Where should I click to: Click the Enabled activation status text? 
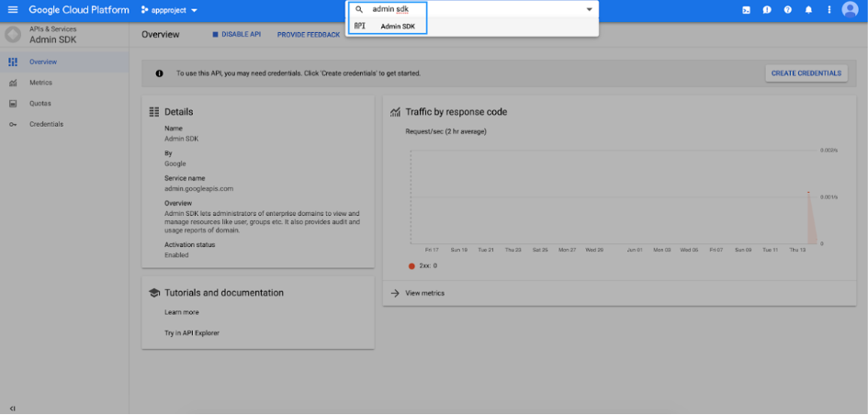pyautogui.click(x=176, y=255)
